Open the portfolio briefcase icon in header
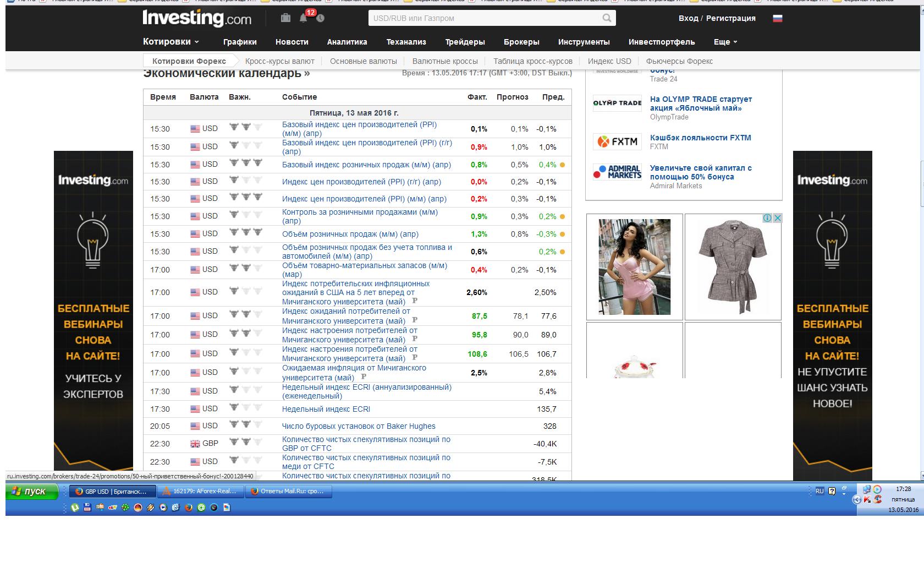 pos(285,18)
